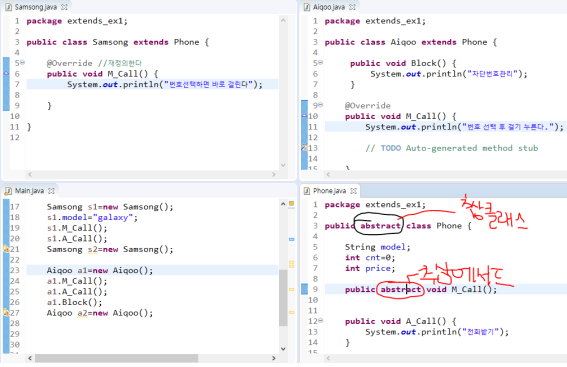
Task: Click the down arrow of Main.java vertical scrollbar
Action: coord(283,349)
